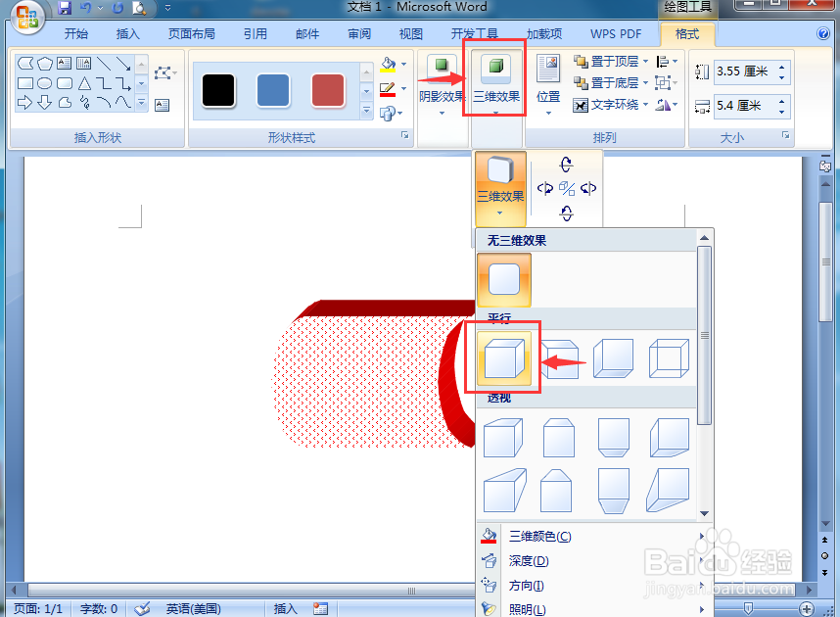
Task: Open the 插入 ribbon tab
Action: point(127,33)
